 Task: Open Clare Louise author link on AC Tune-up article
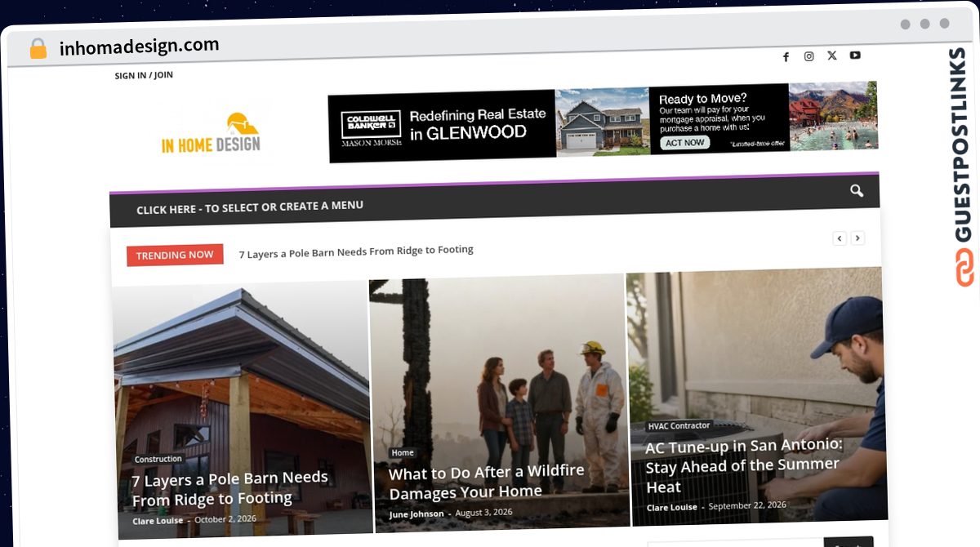[672, 507]
